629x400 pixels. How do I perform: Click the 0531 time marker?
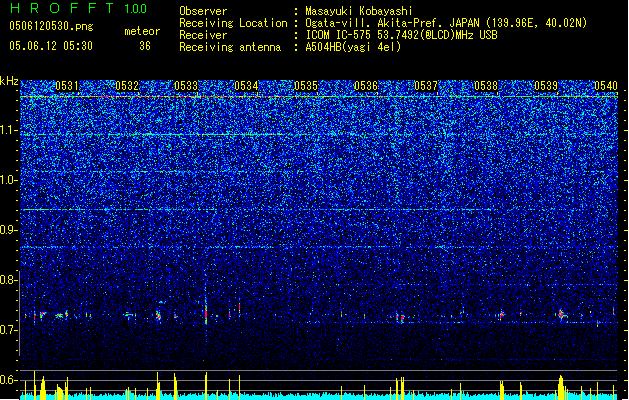click(67, 86)
